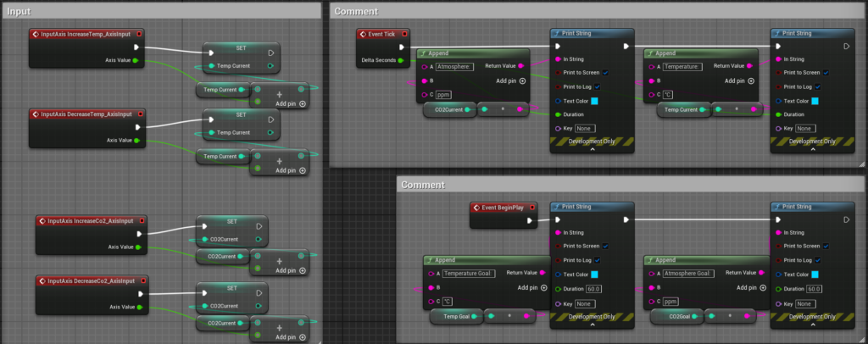Click the InputAxis IncreaseCo2_AxisInput node title
868x344 pixels.
coord(89,220)
